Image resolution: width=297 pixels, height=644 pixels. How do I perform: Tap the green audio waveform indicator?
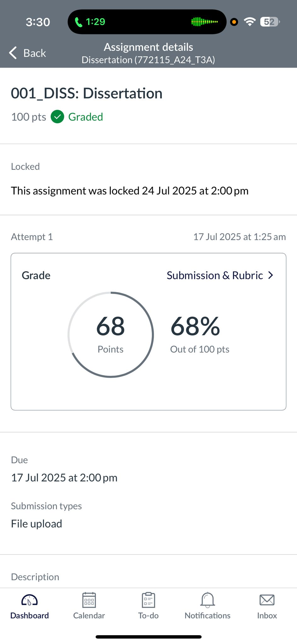coord(204,22)
